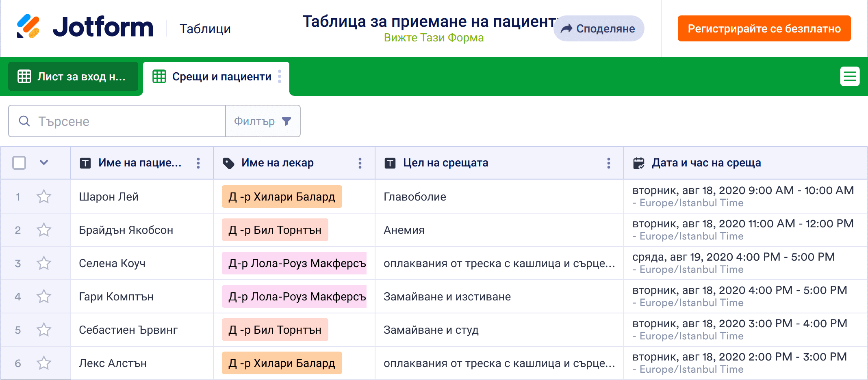The image size is (868, 380).
Task: Open Име на лекар column options menu
Action: click(x=360, y=163)
